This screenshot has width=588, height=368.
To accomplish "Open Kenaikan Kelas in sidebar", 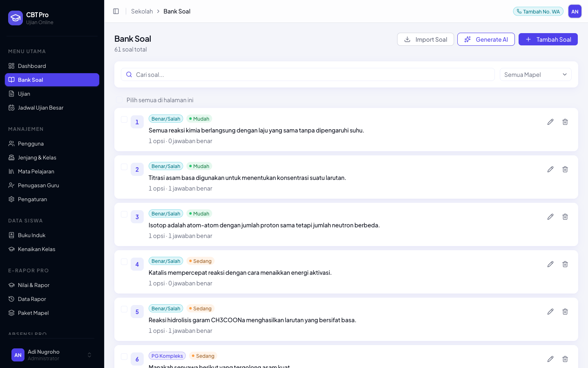I will 52,249.
